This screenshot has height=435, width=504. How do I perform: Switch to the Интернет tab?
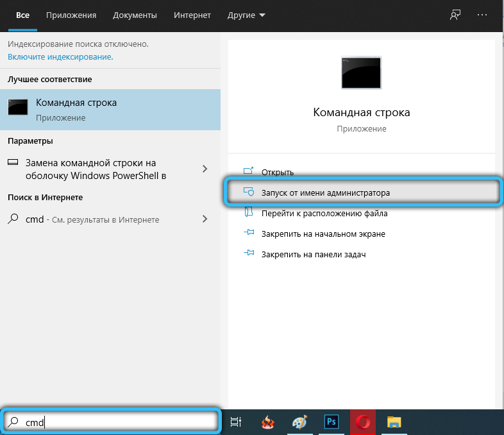pyautogui.click(x=192, y=15)
